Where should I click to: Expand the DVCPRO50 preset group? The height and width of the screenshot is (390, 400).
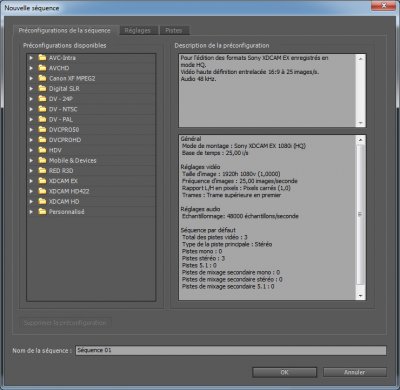(x=31, y=130)
